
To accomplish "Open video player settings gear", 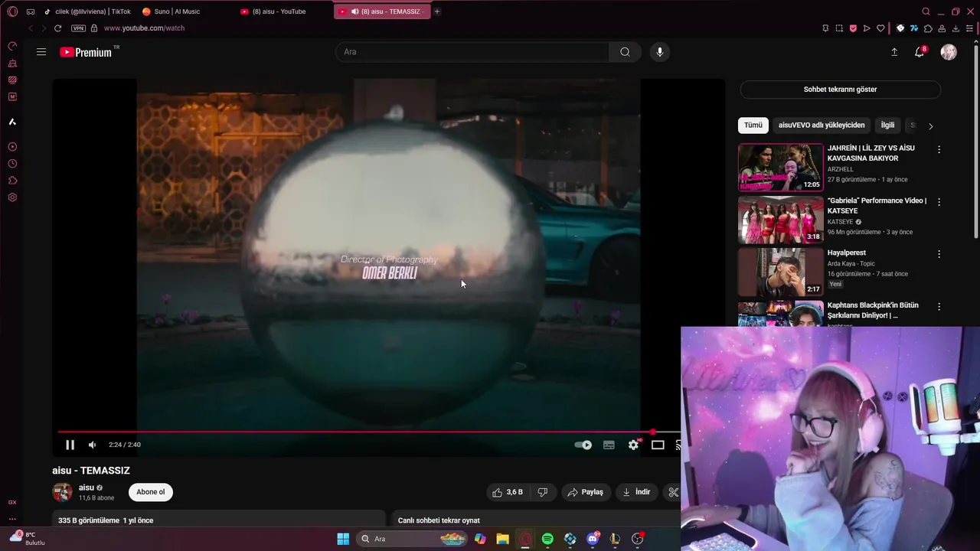I will pyautogui.click(x=633, y=445).
